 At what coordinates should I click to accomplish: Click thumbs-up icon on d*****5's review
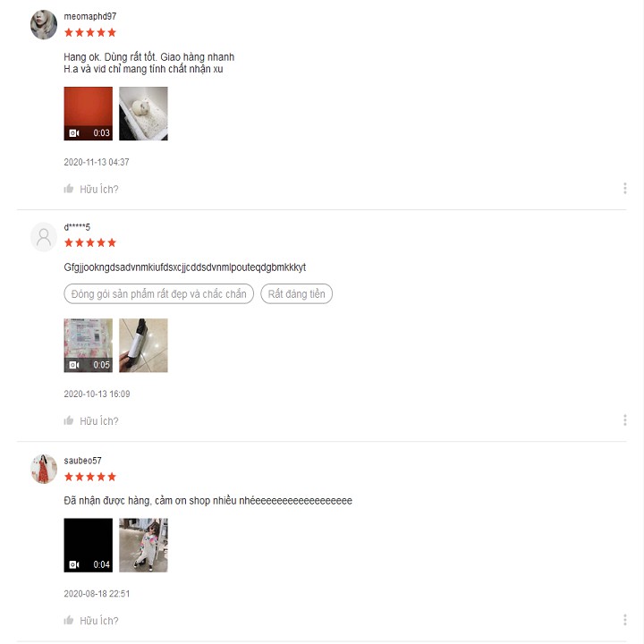(69, 420)
